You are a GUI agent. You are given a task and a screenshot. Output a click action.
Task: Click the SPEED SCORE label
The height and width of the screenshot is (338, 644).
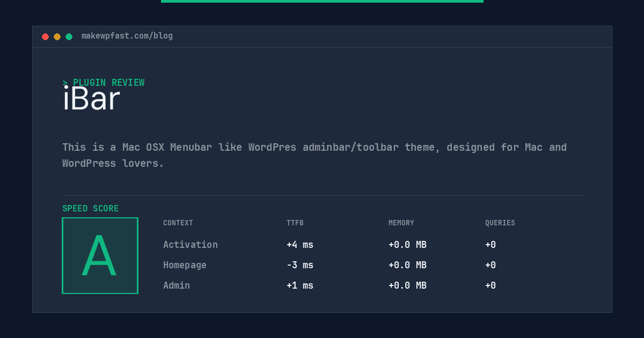click(x=91, y=209)
